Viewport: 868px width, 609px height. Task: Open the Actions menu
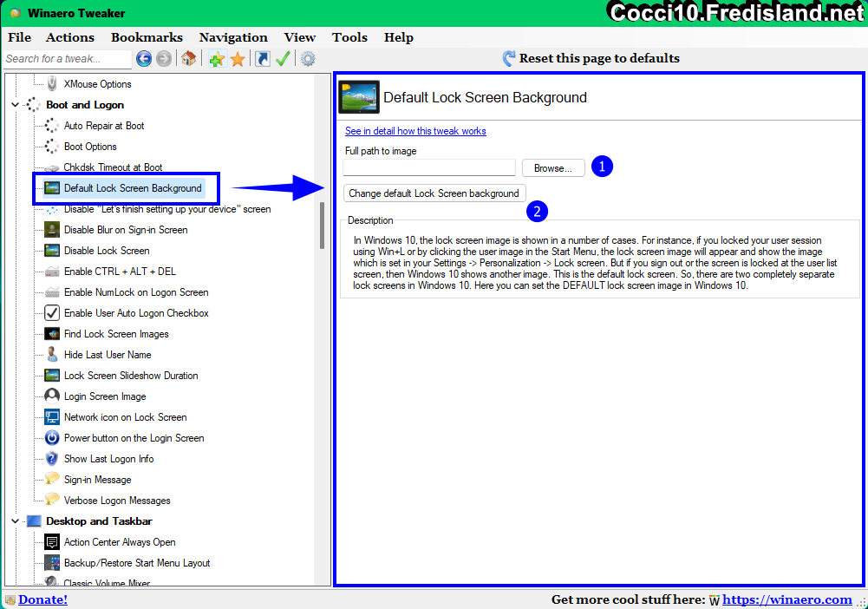(69, 37)
